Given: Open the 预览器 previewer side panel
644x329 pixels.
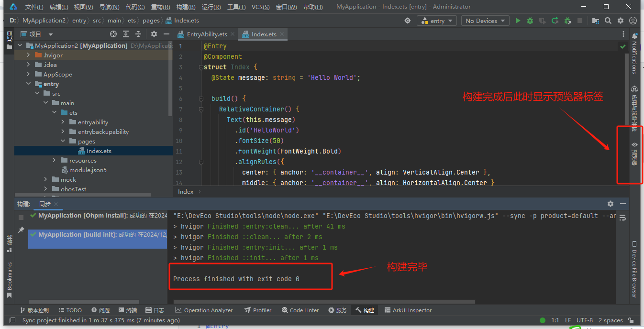Looking at the screenshot, I should click(x=634, y=153).
